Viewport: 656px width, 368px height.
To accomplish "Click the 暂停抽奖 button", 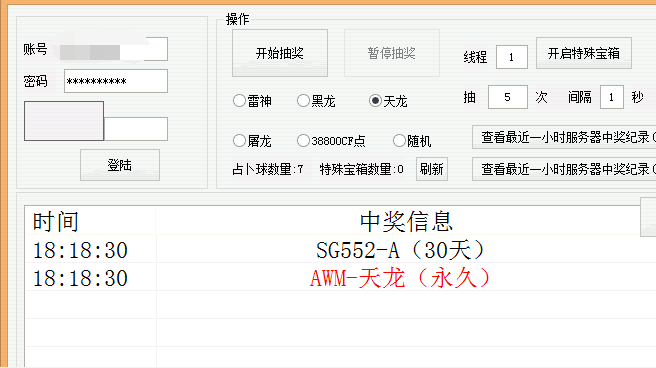I will tap(392, 53).
